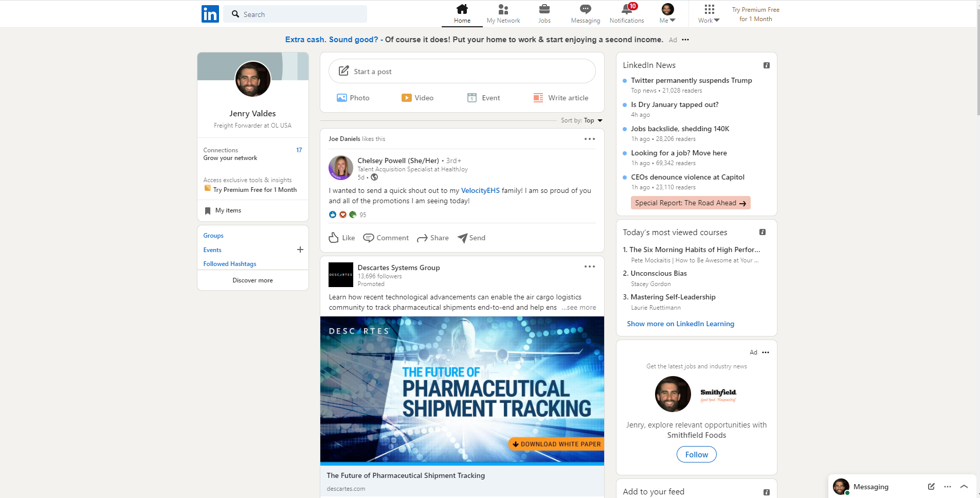980x498 pixels.
Task: Open options menu on Descartes Systems post
Action: tap(590, 266)
